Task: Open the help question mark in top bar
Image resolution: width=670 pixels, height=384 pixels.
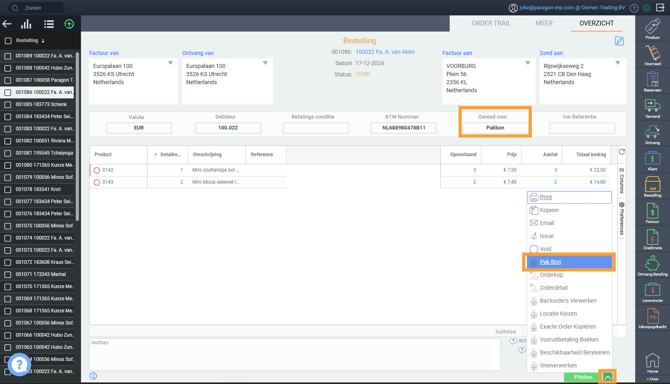Action: [635, 8]
